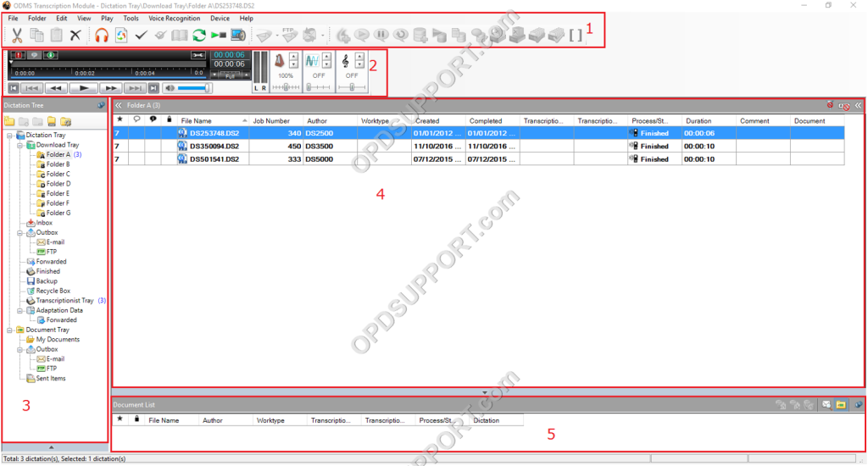Toggle the green index mark button in player
This screenshot has height=466, width=868.
click(x=50, y=55)
